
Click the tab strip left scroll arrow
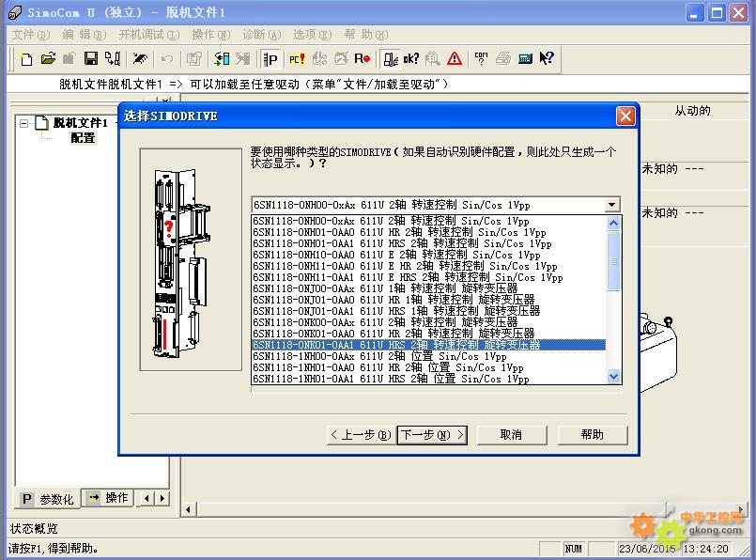click(147, 498)
